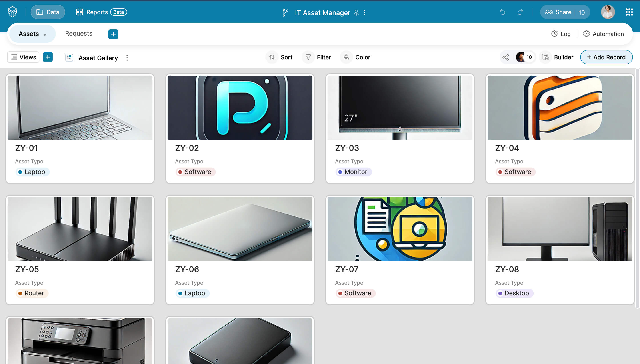Click the home logo icon at top left
The image size is (640, 364).
(12, 12)
